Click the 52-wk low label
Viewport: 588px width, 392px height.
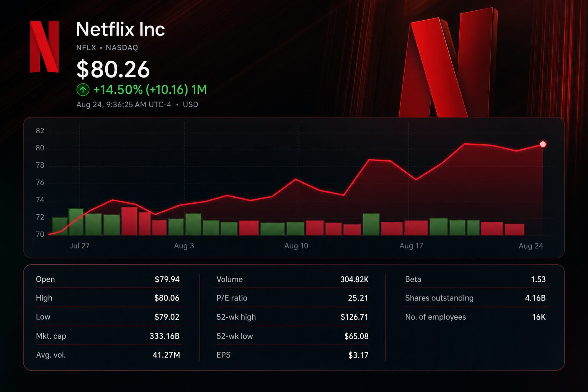pos(235,336)
